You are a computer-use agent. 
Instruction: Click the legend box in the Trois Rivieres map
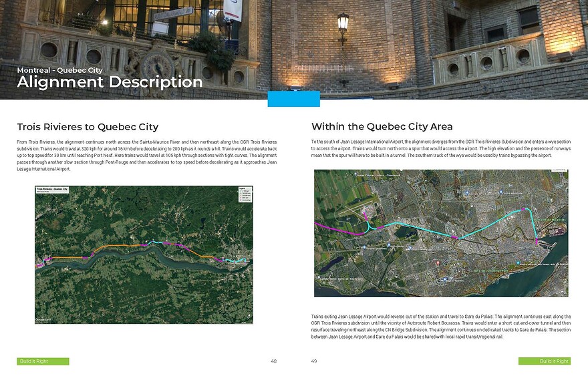(245, 194)
